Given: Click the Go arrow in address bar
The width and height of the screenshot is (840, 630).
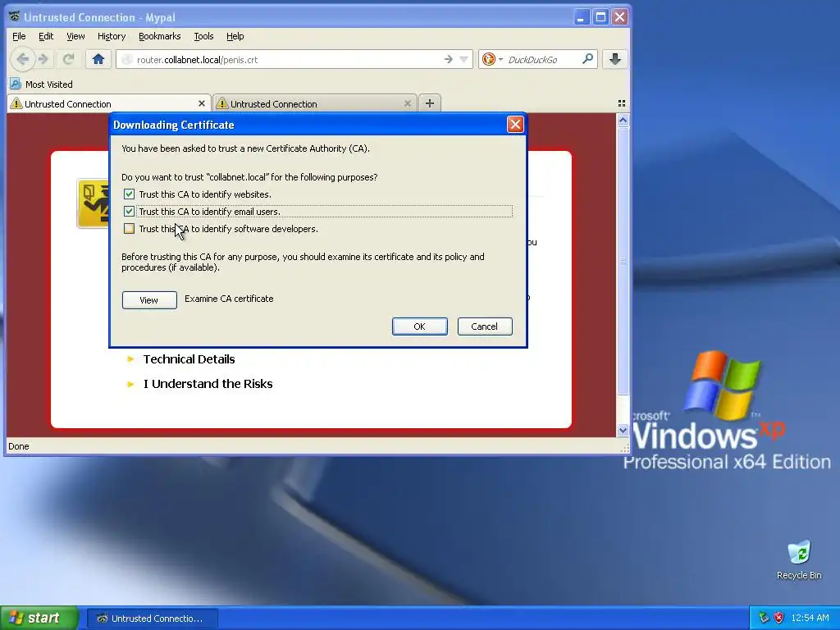Looking at the screenshot, I should [x=449, y=59].
